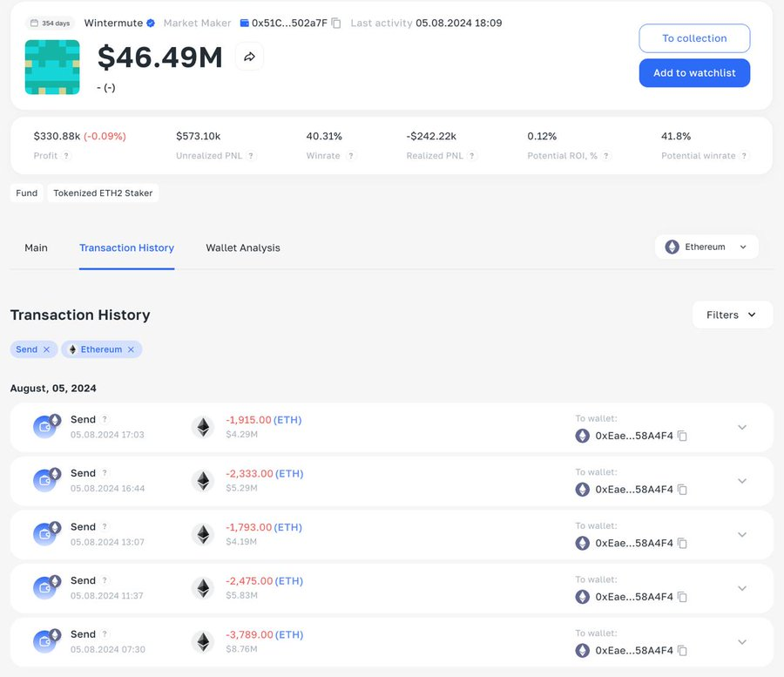The width and height of the screenshot is (784, 677).
Task: Click the $330.88k profit value
Action: [x=57, y=136]
